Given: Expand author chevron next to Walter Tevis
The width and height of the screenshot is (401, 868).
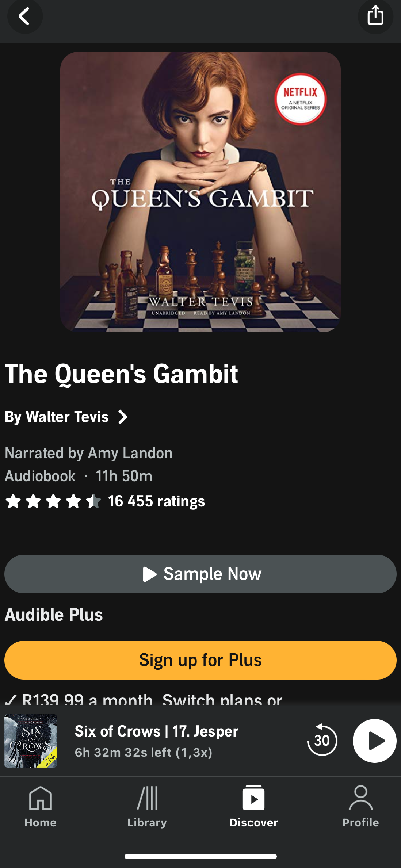Looking at the screenshot, I should tap(123, 417).
